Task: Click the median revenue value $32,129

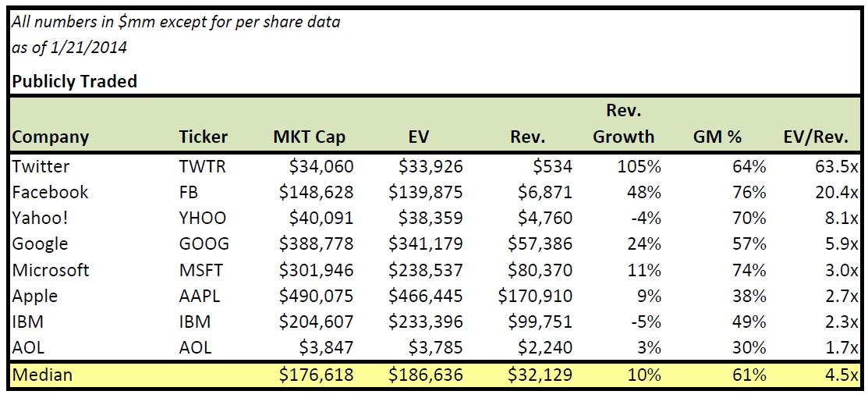Action: [537, 375]
